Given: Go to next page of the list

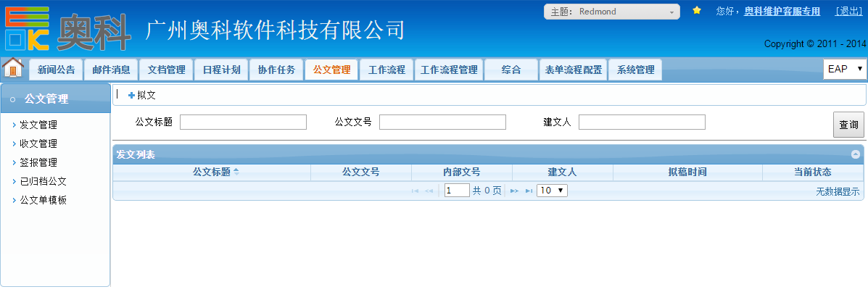Looking at the screenshot, I should [514, 191].
